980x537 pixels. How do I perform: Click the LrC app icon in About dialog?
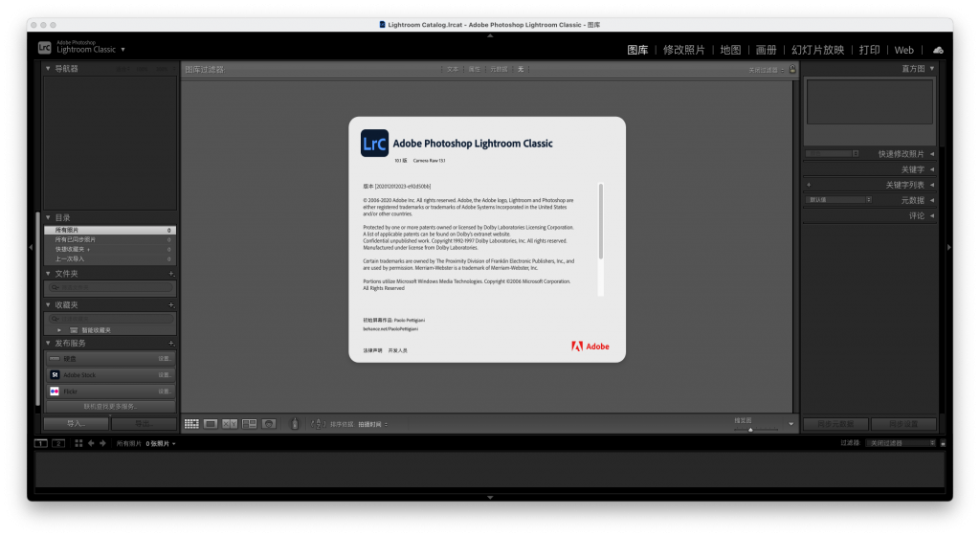pos(374,144)
